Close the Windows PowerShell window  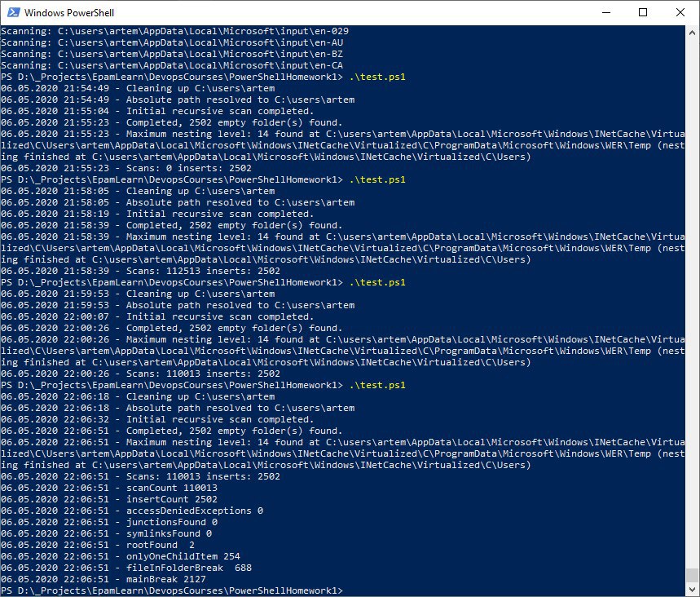click(x=680, y=12)
